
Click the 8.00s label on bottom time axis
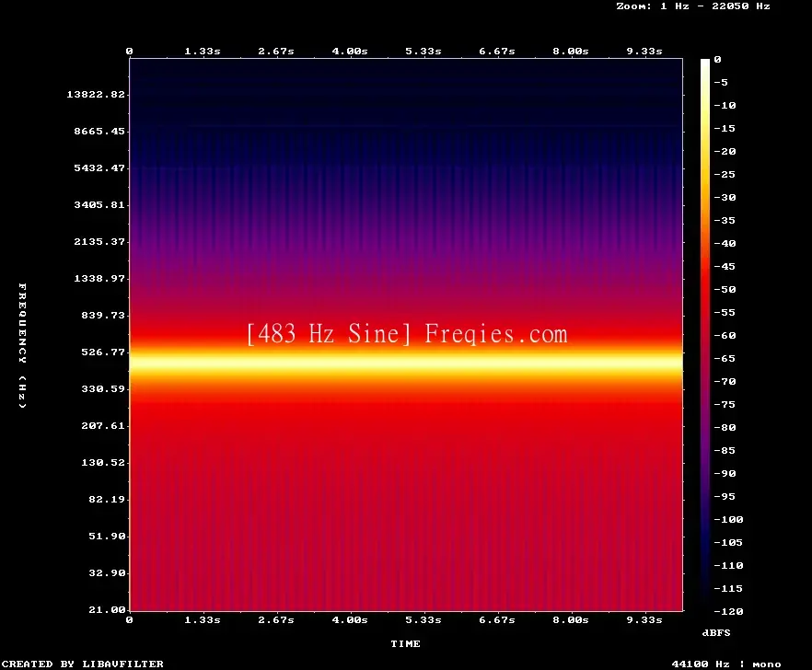(570, 619)
